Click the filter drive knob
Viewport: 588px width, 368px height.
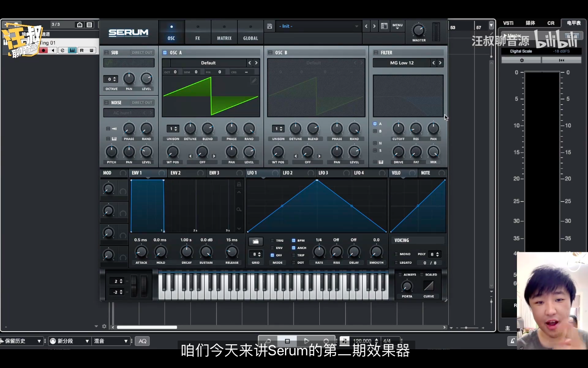(x=398, y=152)
